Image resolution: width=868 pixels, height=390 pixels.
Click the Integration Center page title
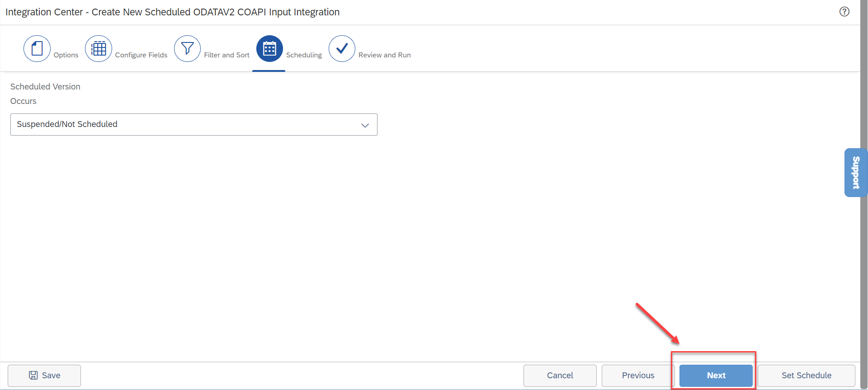point(172,12)
